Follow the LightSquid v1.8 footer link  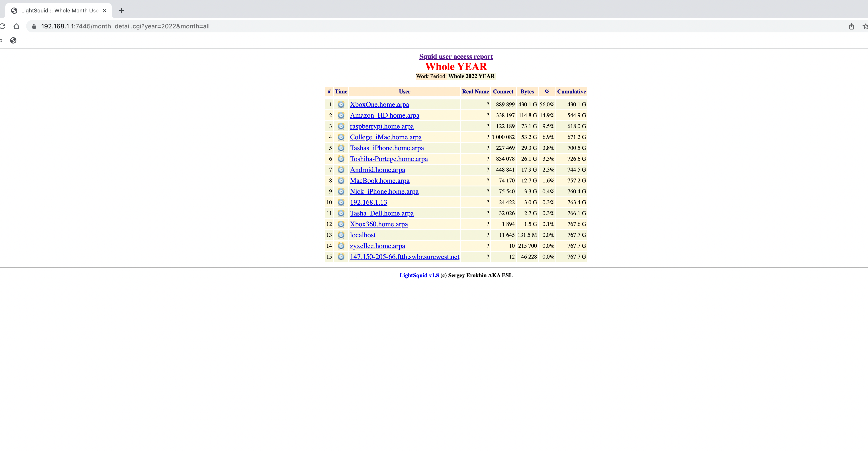[419, 275]
